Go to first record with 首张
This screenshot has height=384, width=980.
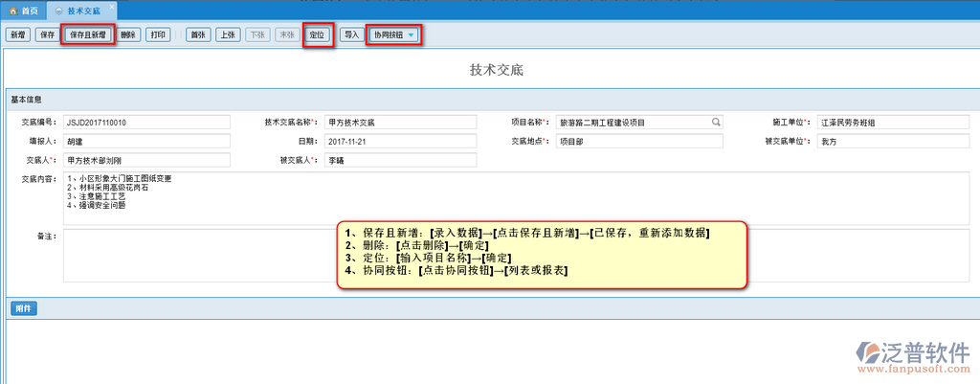pyautogui.click(x=198, y=35)
